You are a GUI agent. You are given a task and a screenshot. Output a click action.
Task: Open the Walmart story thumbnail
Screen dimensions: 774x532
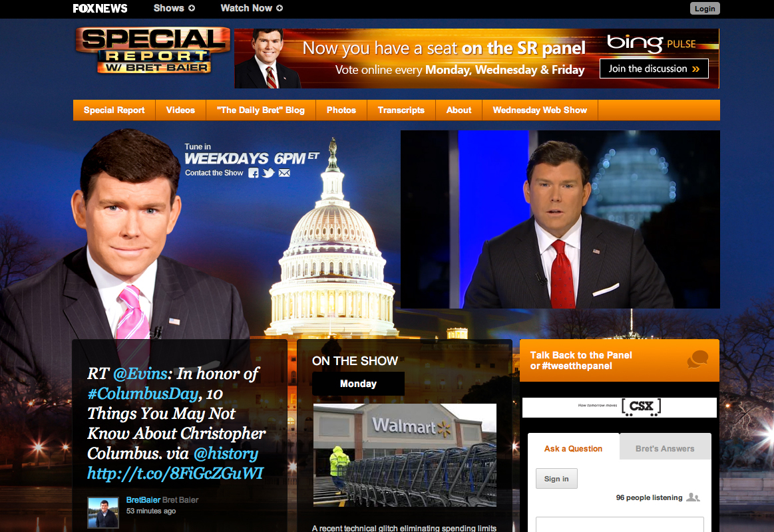(405, 455)
